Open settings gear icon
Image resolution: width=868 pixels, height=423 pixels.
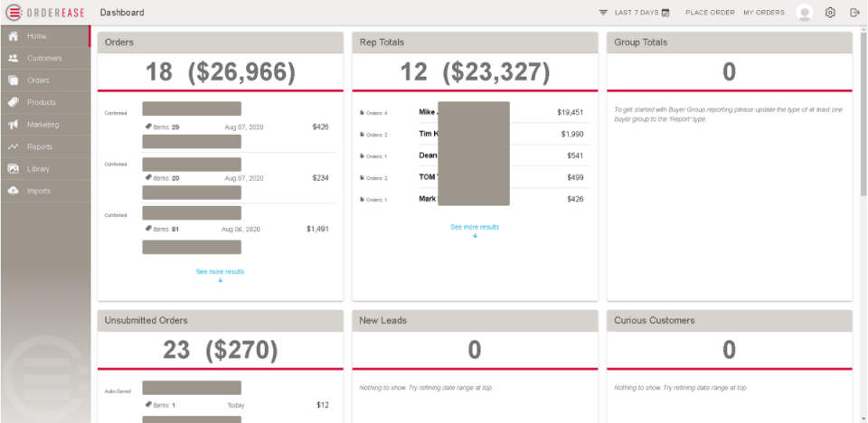pos(830,13)
